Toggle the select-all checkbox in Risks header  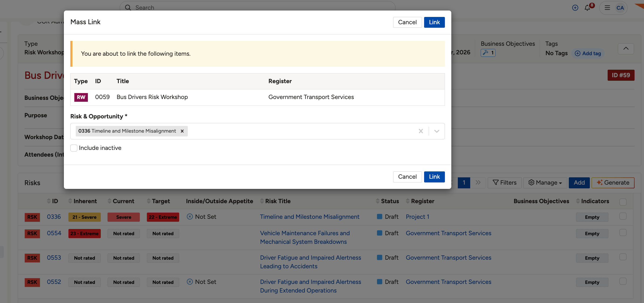click(623, 202)
